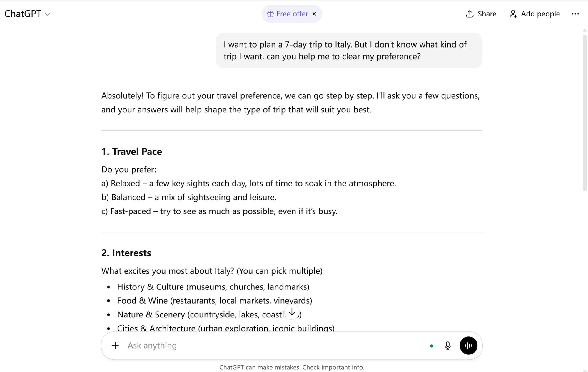This screenshot has height=372, width=588.
Task: Open the three-dot more options menu
Action: point(575,14)
